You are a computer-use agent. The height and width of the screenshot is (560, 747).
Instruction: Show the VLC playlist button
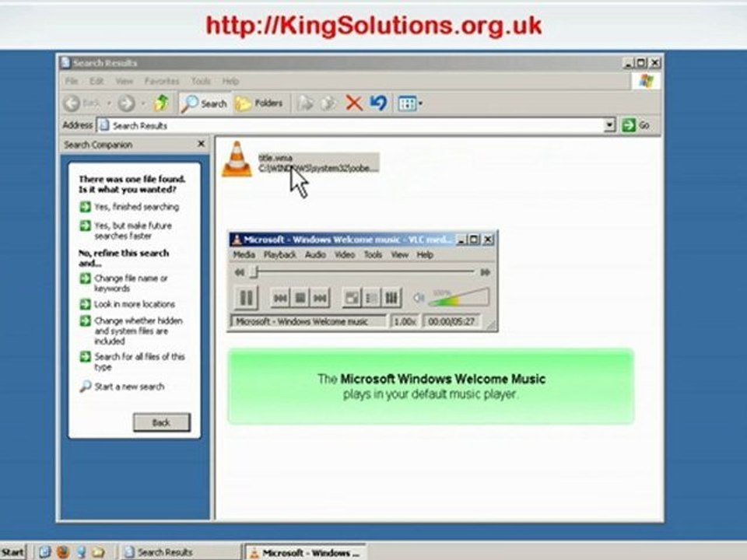(372, 298)
